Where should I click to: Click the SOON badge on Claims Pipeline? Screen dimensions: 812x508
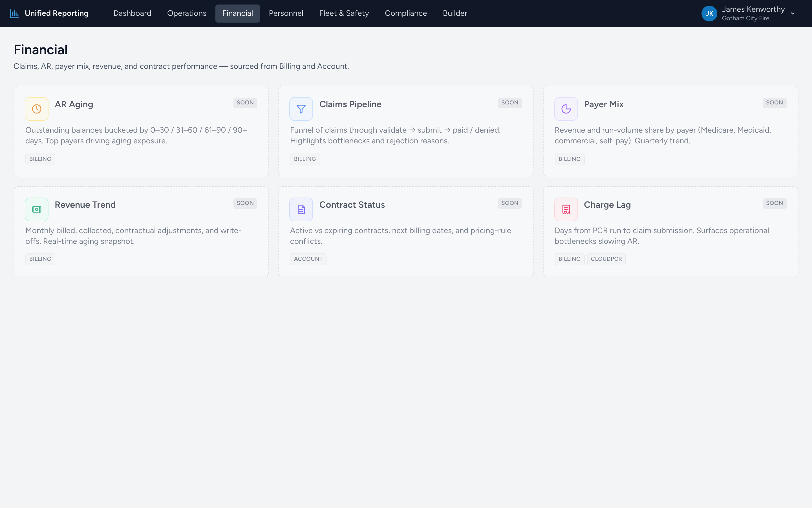tap(509, 103)
